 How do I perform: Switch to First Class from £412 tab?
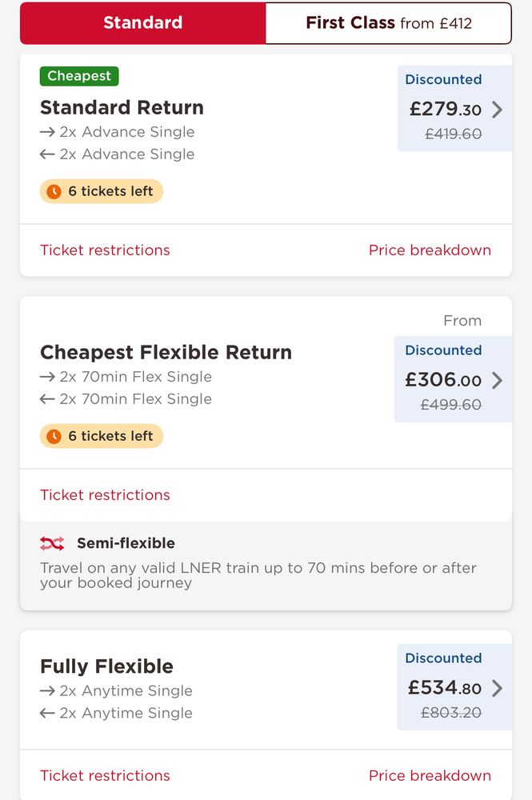(389, 23)
